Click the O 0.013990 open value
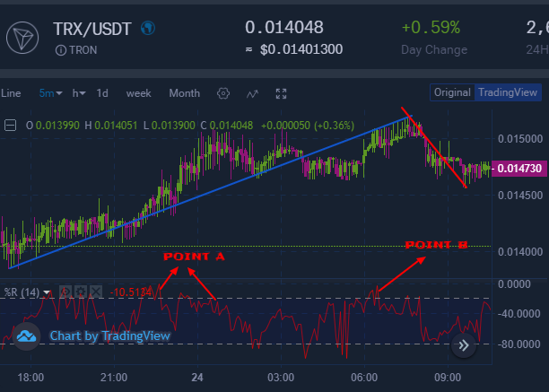The image size is (549, 392). pos(53,126)
